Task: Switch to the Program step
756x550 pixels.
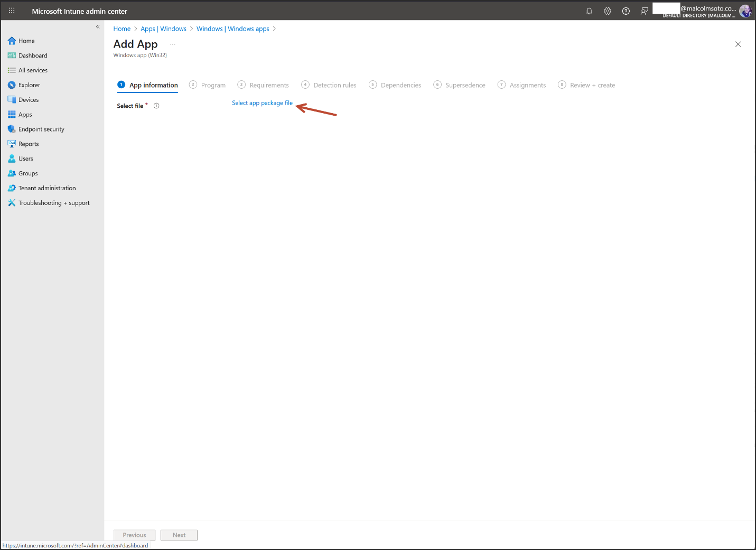Action: (213, 85)
